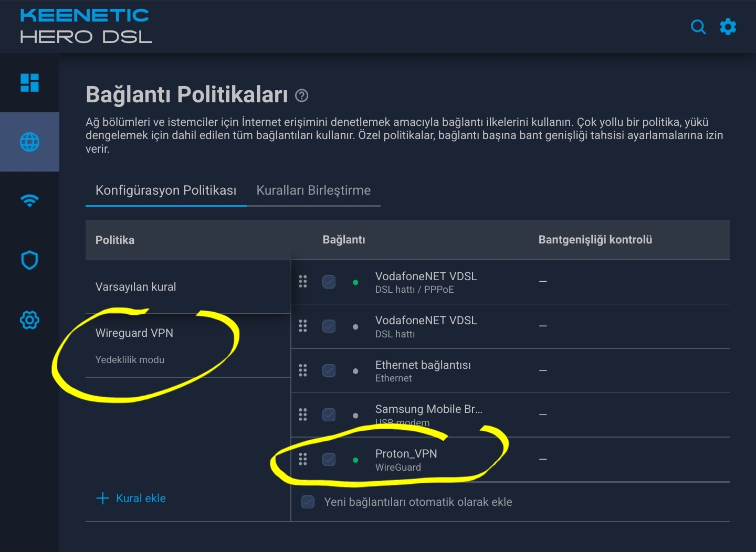Screen dimensions: 756x552
Task: Select the Varsayılan kural policy
Action: click(188, 286)
